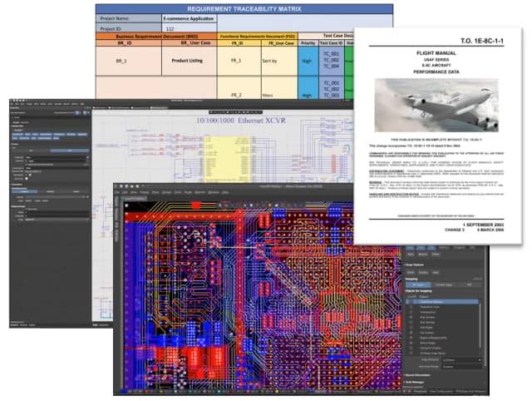The width and height of the screenshot is (532, 401).
Task: Toggle Track/Arc Lines snapping checkbox
Action: coord(411,307)
